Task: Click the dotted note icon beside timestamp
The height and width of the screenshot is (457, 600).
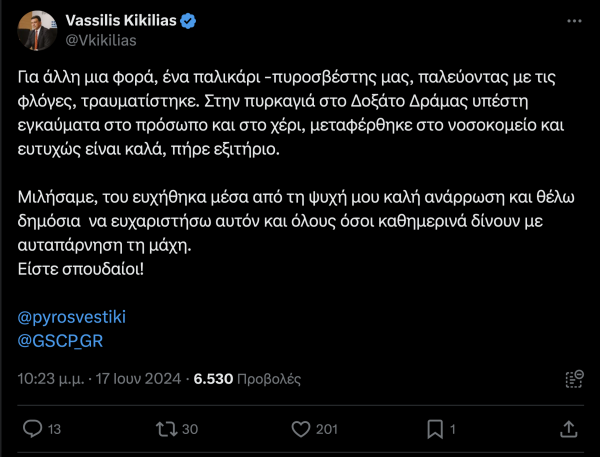Action: [x=574, y=379]
